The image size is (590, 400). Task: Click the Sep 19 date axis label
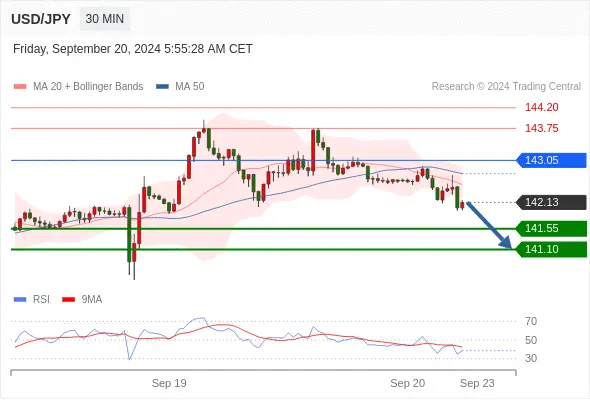169,383
